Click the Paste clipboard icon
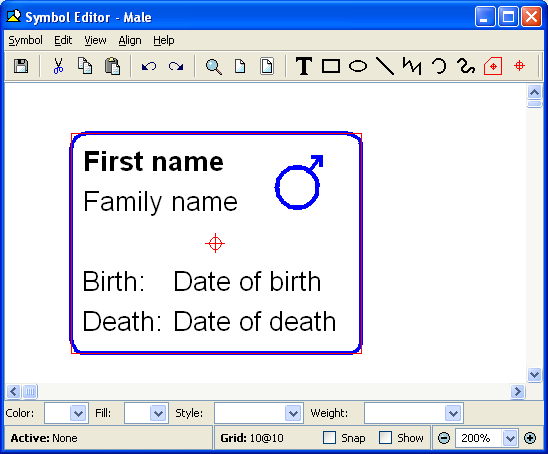Image resolution: width=548 pixels, height=454 pixels. coord(112,66)
